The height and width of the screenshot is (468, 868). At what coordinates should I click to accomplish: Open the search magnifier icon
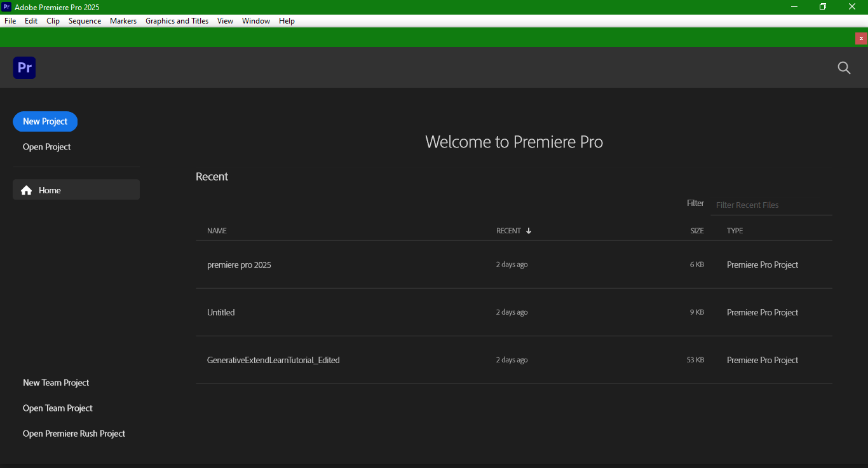pyautogui.click(x=844, y=68)
